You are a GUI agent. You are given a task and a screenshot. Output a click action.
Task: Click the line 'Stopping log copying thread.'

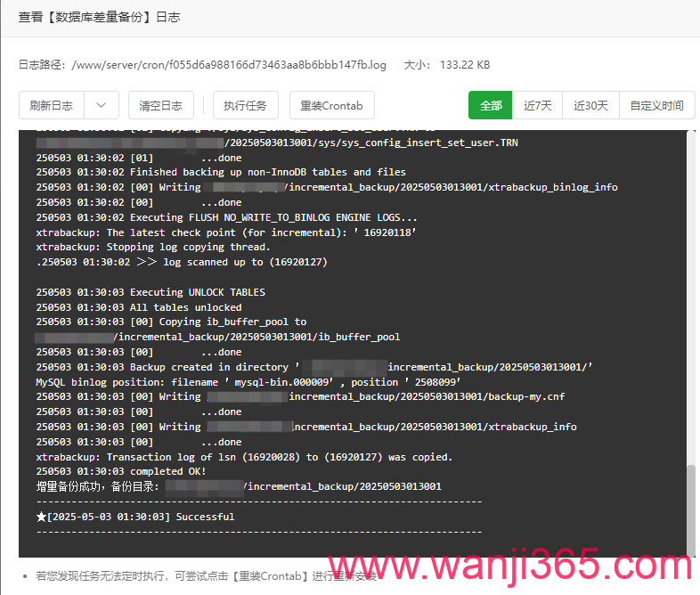pyautogui.click(x=153, y=247)
